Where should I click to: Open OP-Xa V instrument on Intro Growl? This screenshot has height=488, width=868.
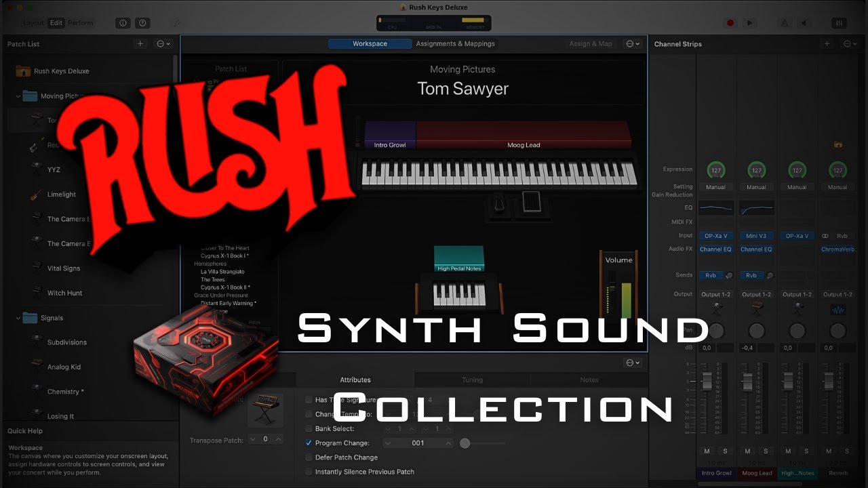715,236
